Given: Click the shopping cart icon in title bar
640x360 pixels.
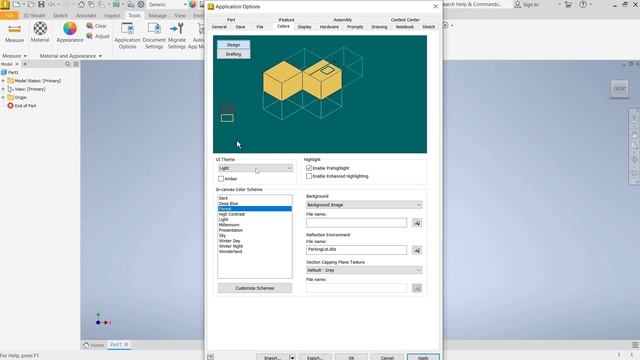Looking at the screenshot, I should click(568, 4).
